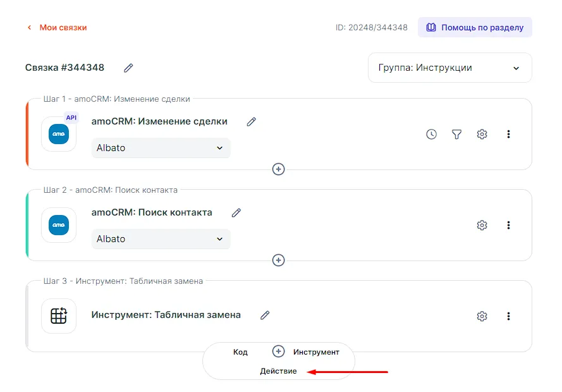Open settings gear for Поиск контакта step

[x=482, y=225]
